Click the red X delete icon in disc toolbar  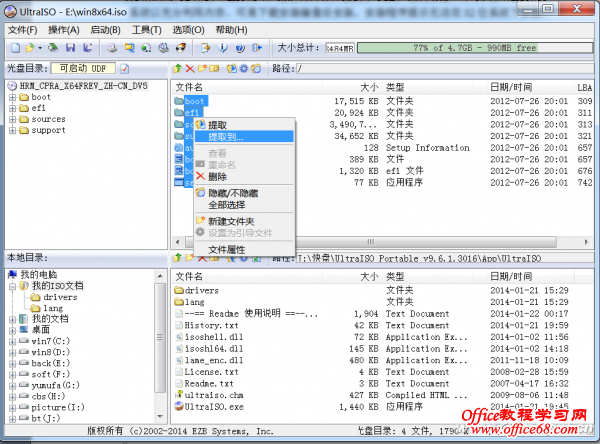point(190,69)
